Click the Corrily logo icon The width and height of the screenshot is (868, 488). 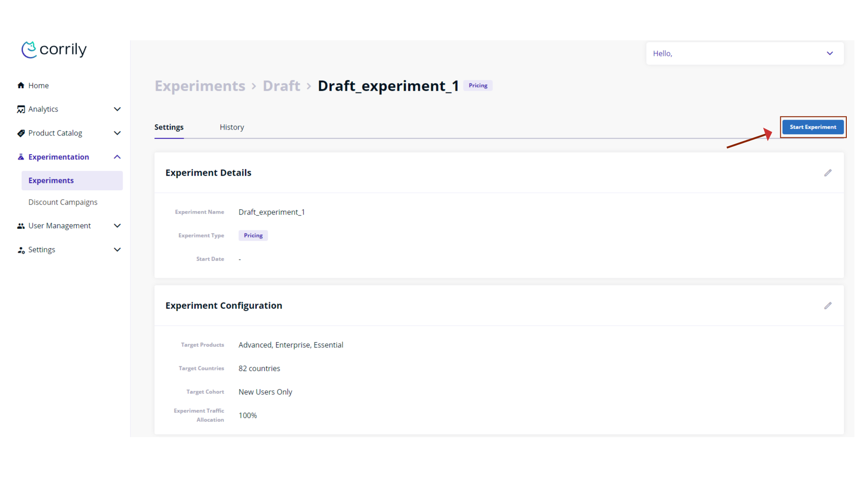coord(29,50)
